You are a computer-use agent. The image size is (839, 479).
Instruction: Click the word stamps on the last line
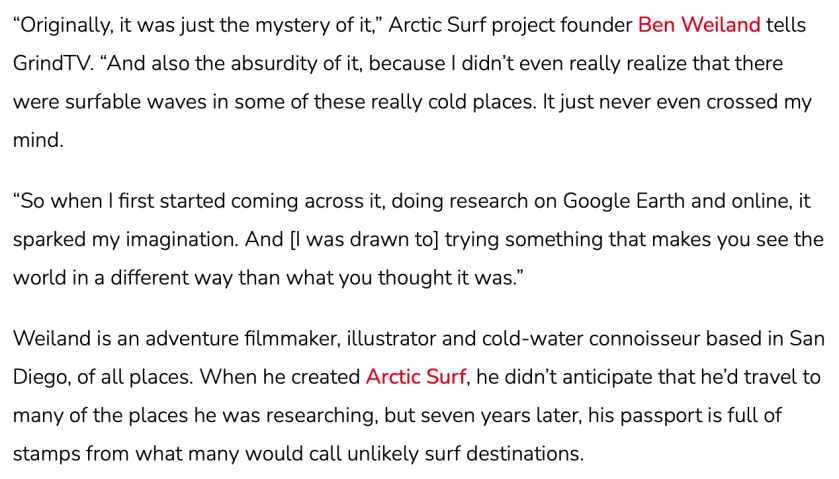(46, 454)
